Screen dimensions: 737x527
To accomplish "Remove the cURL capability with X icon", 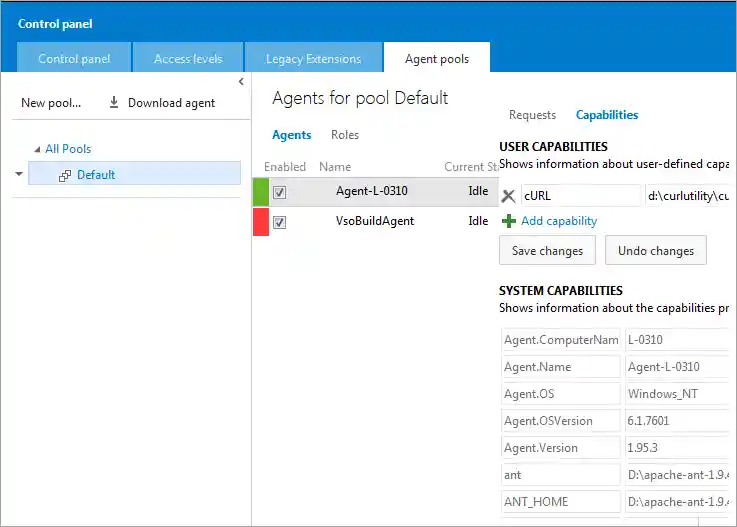I will (508, 196).
